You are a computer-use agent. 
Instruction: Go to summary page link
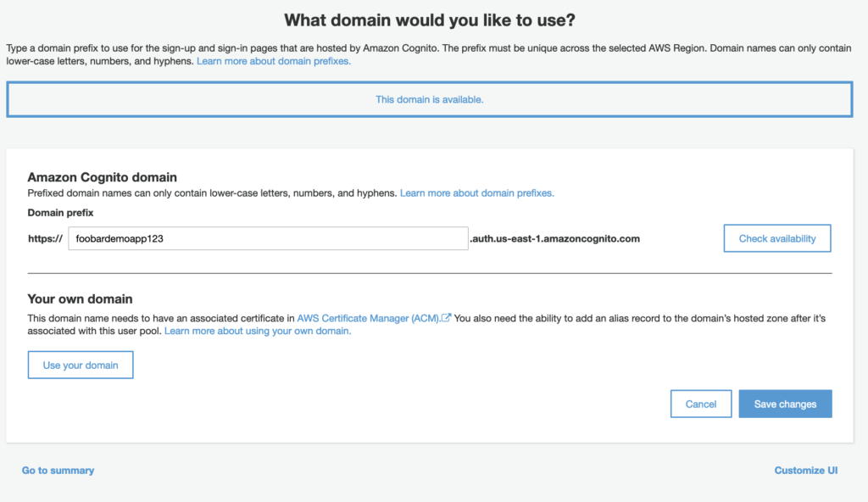(58, 470)
